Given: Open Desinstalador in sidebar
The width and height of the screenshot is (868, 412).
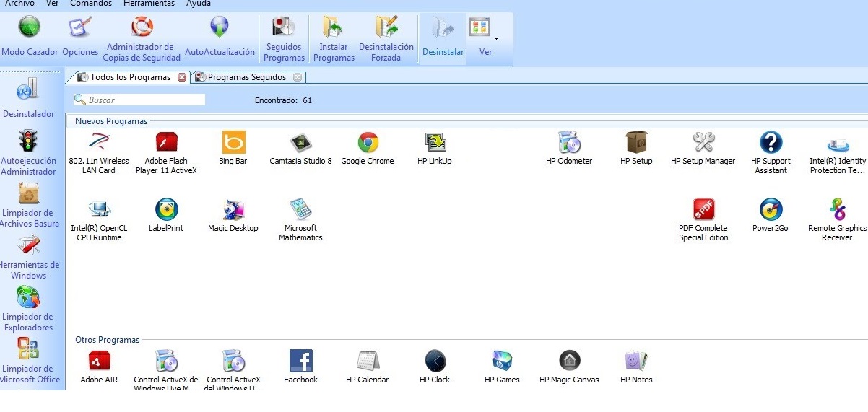Looking at the screenshot, I should click(29, 97).
